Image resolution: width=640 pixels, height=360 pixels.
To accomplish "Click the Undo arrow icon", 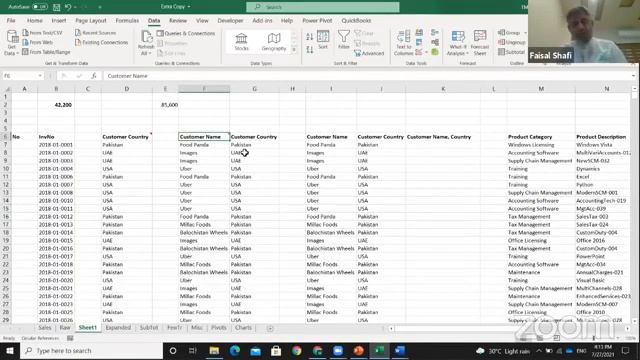I will click(x=68, y=7).
